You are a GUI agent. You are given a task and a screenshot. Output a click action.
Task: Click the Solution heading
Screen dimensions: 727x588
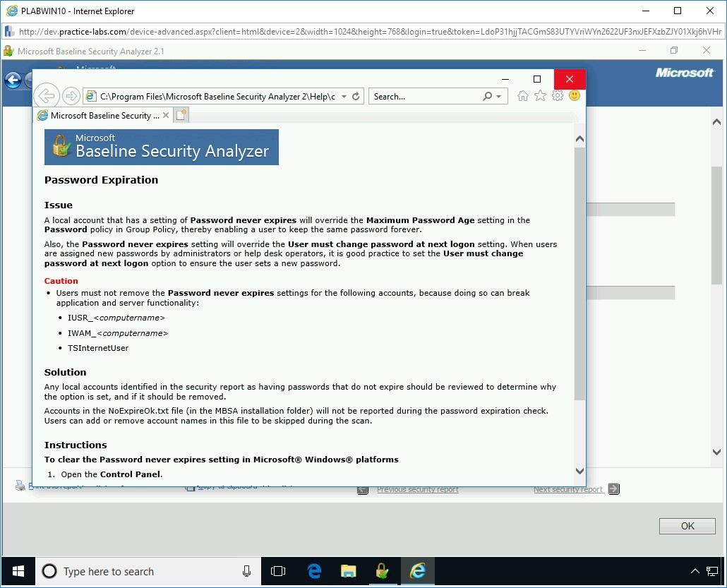[x=66, y=373]
